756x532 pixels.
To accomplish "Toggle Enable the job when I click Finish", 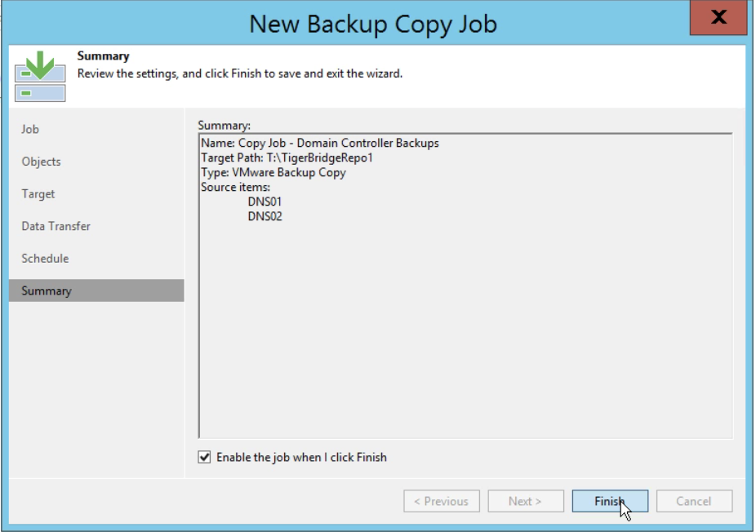I will point(204,457).
